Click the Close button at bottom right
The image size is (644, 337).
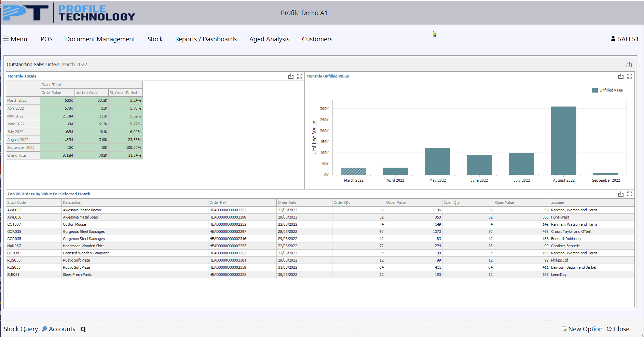(618, 329)
